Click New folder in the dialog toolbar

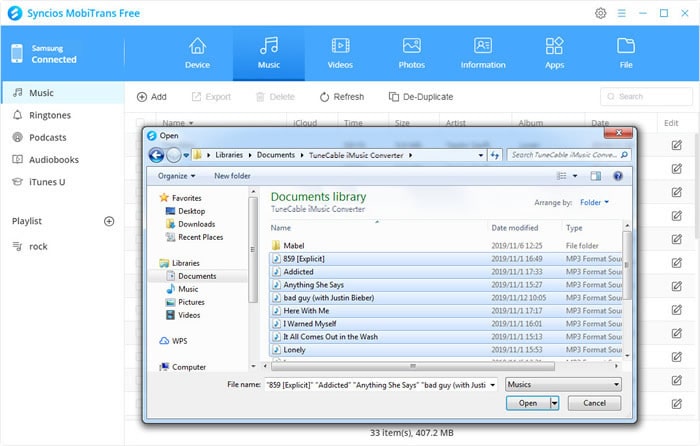tap(232, 176)
